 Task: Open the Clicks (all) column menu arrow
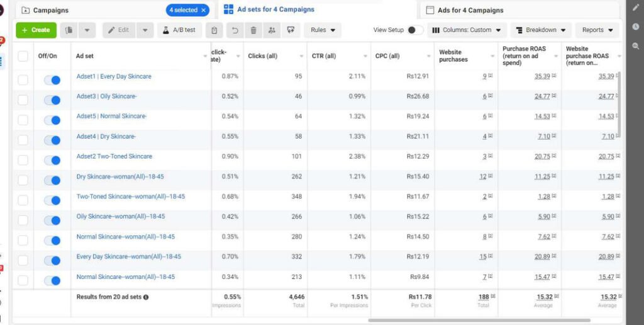pos(302,56)
